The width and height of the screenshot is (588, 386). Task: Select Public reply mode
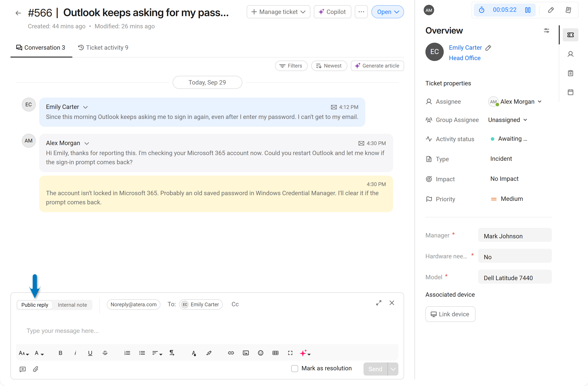coord(35,305)
